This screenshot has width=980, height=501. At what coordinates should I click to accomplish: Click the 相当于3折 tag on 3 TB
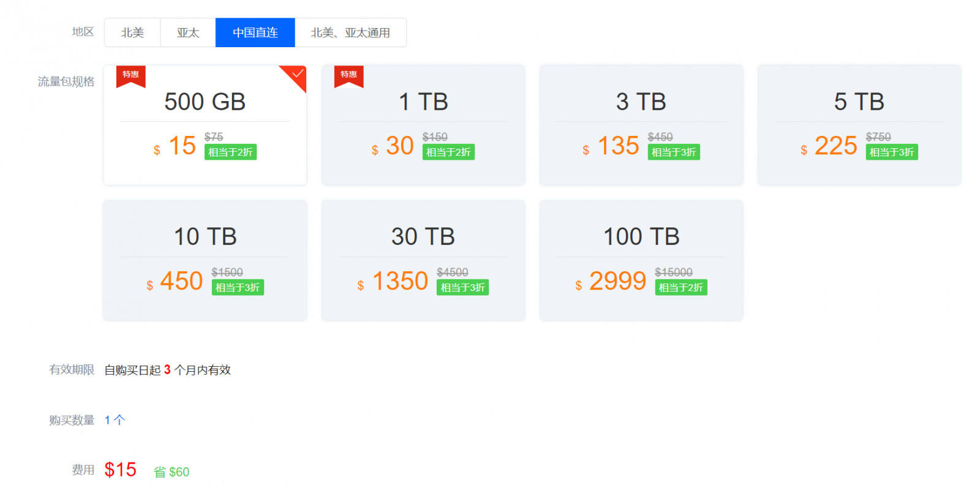pyautogui.click(x=674, y=153)
